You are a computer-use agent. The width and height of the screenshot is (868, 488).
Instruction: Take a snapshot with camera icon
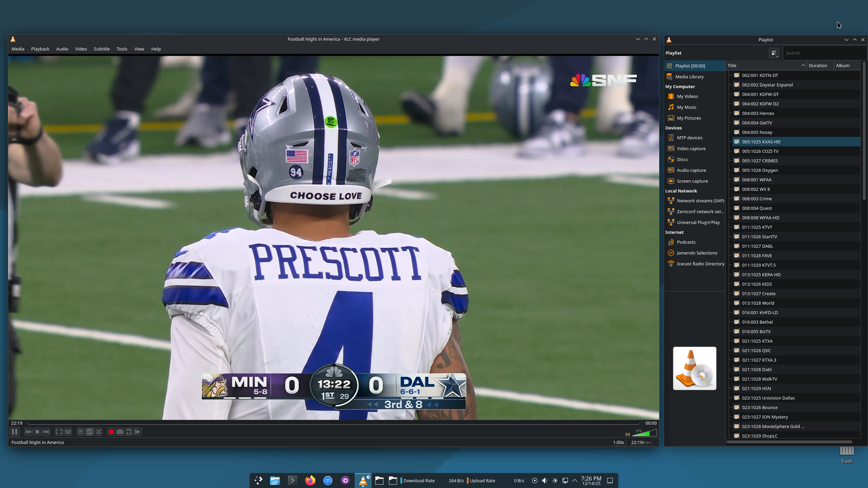pos(120,432)
